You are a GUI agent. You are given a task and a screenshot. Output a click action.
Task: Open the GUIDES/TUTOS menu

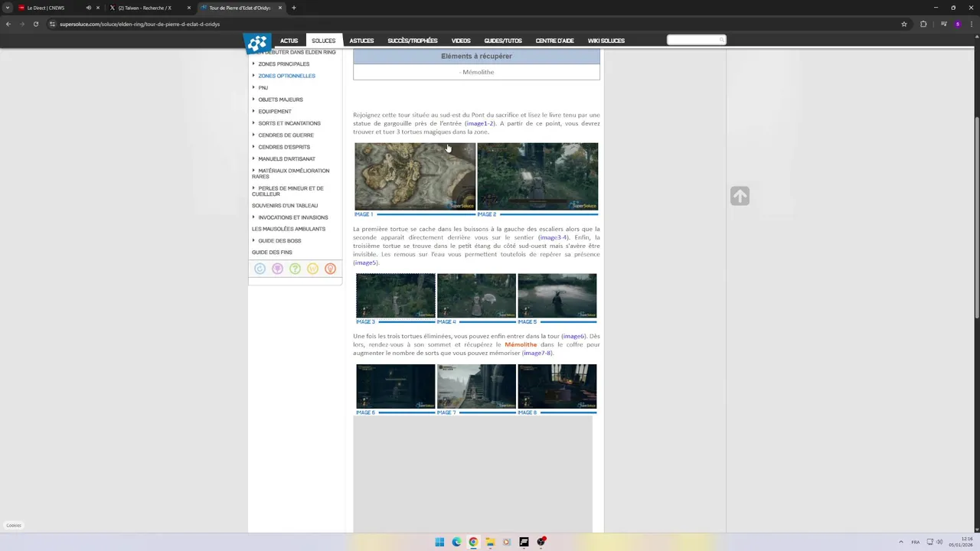coord(503,41)
